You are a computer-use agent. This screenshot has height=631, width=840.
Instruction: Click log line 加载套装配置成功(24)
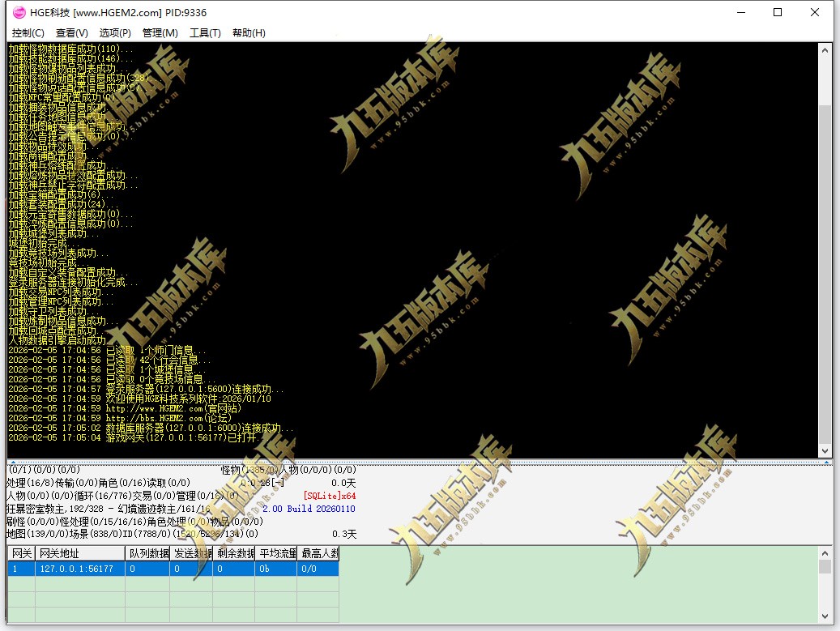tap(63, 204)
